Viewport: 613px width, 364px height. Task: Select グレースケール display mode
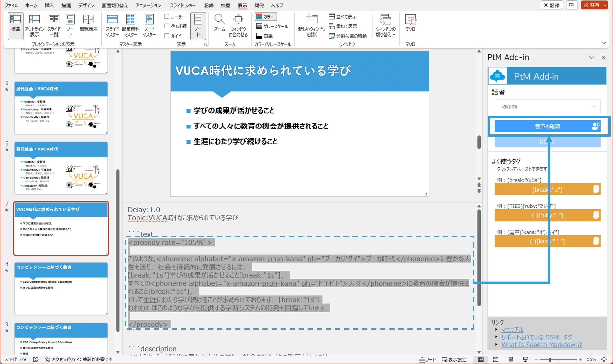tap(272, 26)
